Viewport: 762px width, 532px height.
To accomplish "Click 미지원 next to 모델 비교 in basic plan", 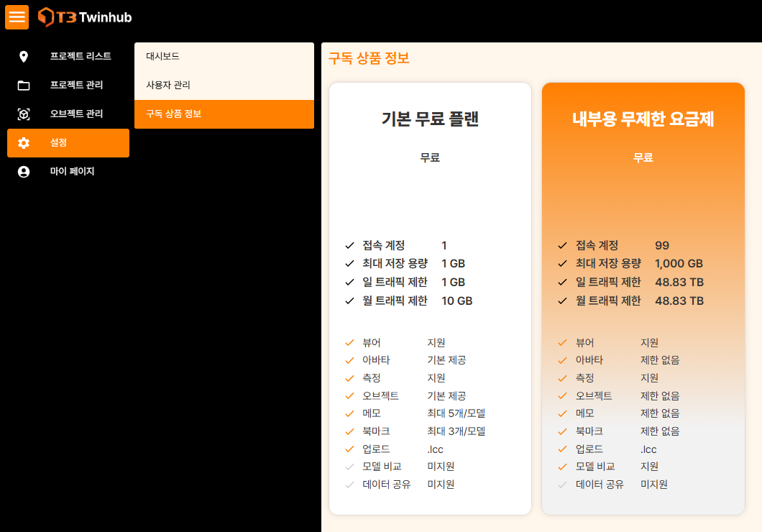I will click(440, 467).
